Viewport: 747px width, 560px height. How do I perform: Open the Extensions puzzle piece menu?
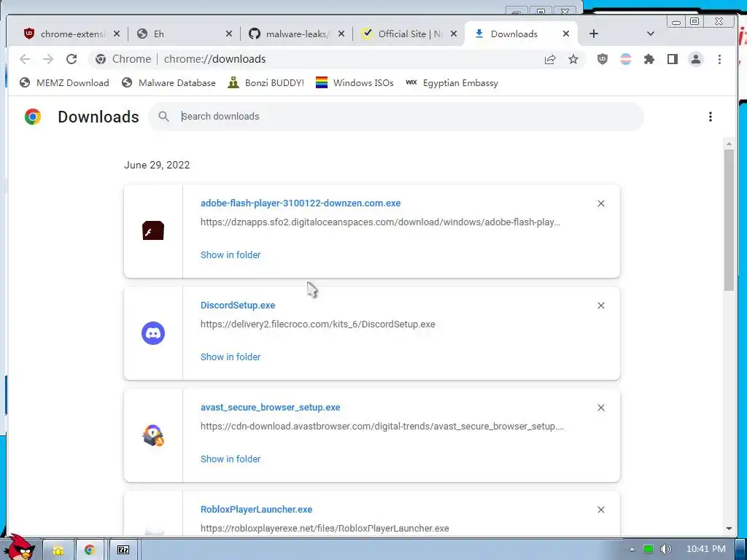point(649,59)
